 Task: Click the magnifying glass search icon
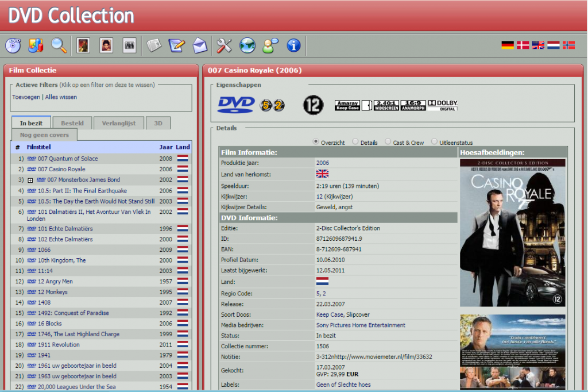[59, 45]
